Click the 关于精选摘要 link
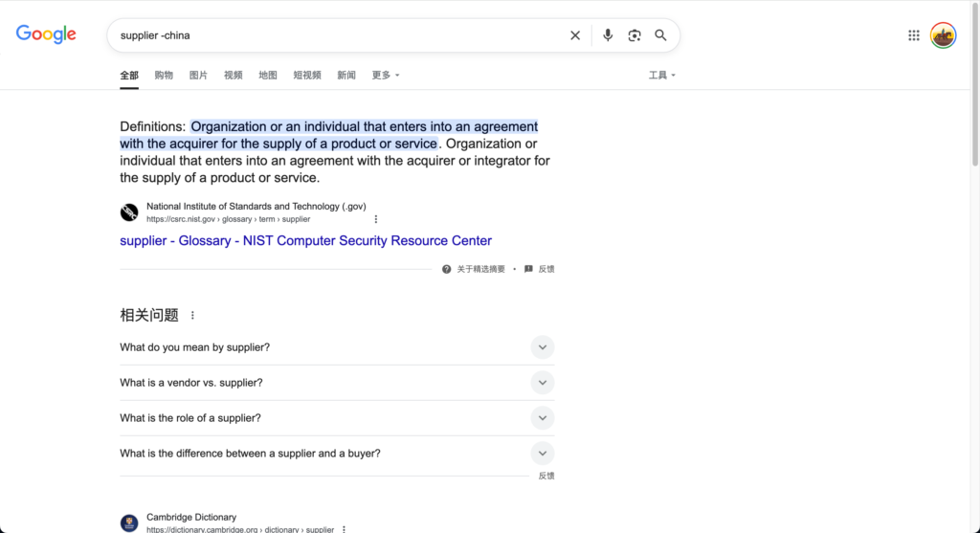Image resolution: width=980 pixels, height=533 pixels. [480, 269]
